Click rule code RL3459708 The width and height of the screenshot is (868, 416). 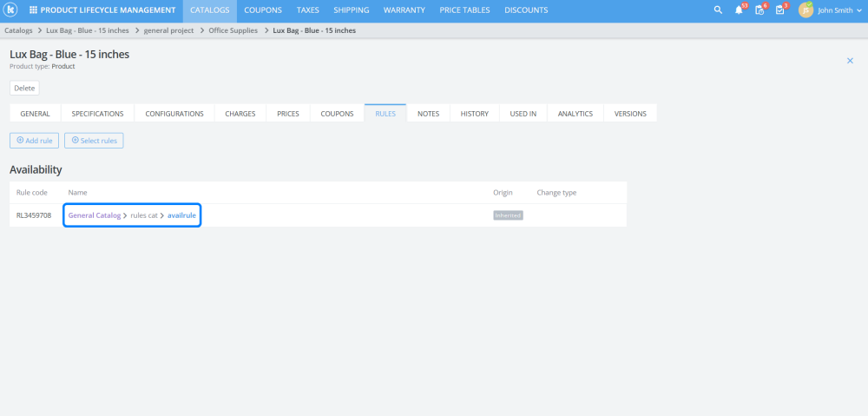pos(34,215)
